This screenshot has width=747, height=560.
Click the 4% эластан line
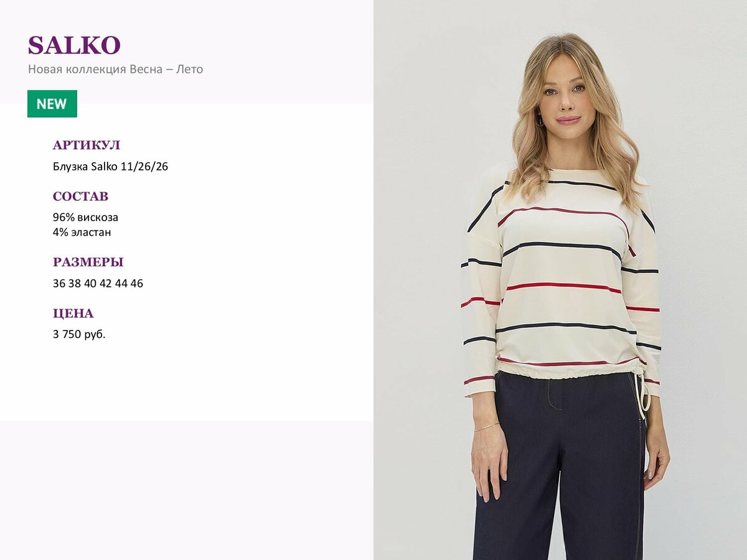pos(82,233)
